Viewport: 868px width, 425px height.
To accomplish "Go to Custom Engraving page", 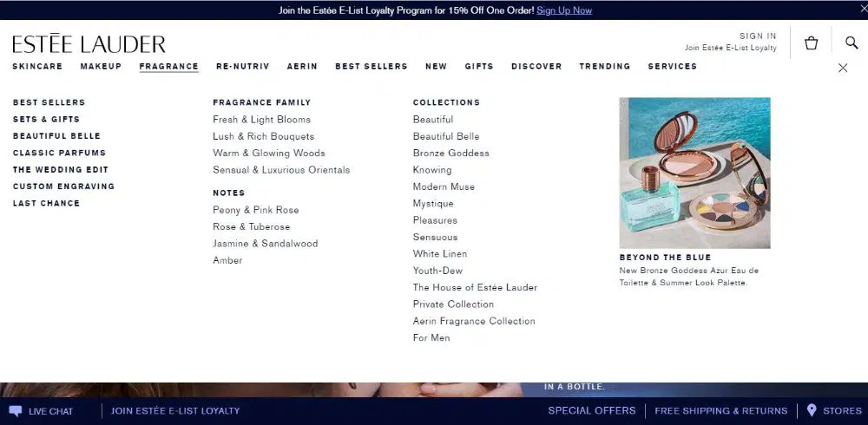I will [x=63, y=186].
